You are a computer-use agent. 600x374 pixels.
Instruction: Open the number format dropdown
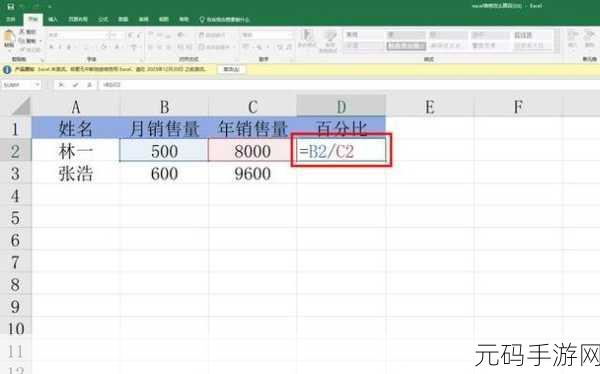point(266,35)
